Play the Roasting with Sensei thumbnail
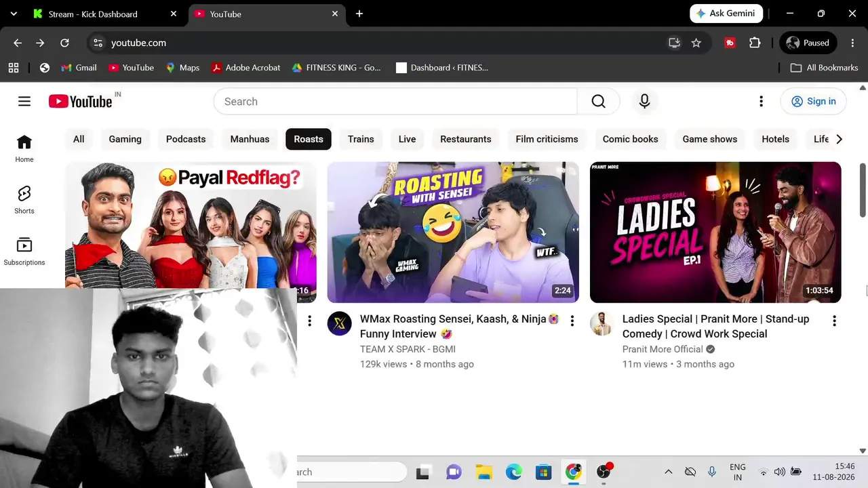Image resolution: width=868 pixels, height=488 pixels. (453, 232)
